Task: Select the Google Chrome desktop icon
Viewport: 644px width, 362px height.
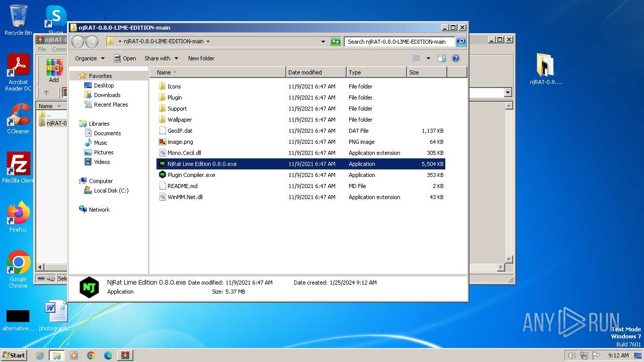Action: click(18, 269)
